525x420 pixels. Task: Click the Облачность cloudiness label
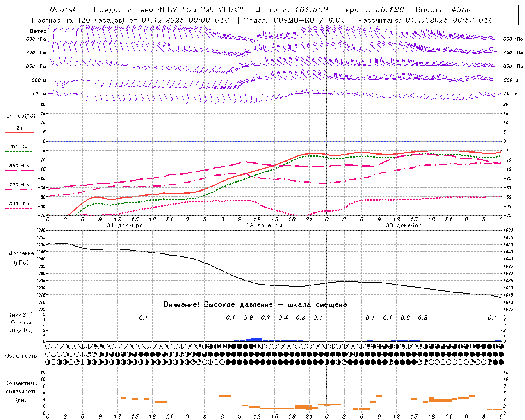point(21,356)
